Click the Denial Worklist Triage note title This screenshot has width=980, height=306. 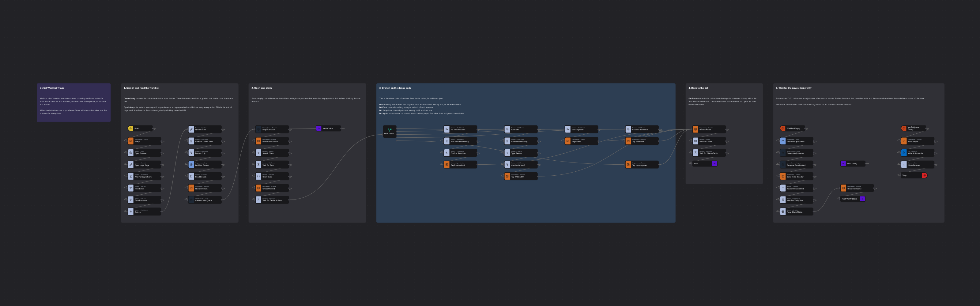(52, 88)
